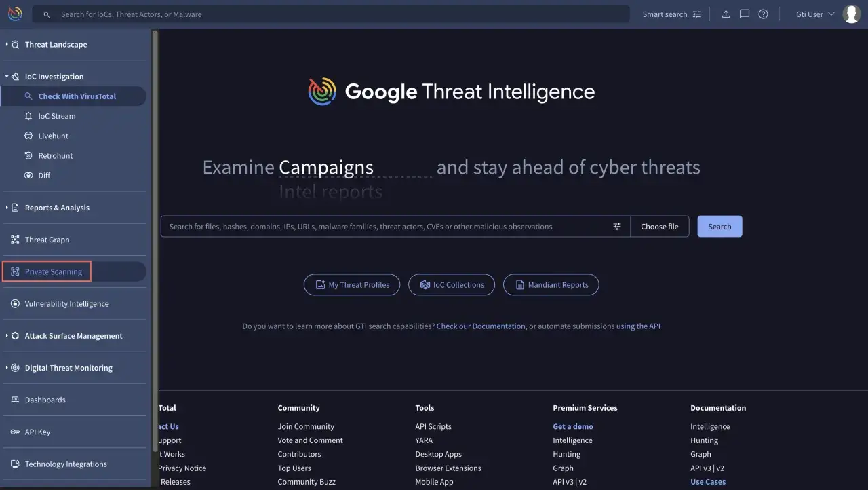Click the Threat Landscape sidebar icon
Screen dimensions: 868x490
click(16, 45)
